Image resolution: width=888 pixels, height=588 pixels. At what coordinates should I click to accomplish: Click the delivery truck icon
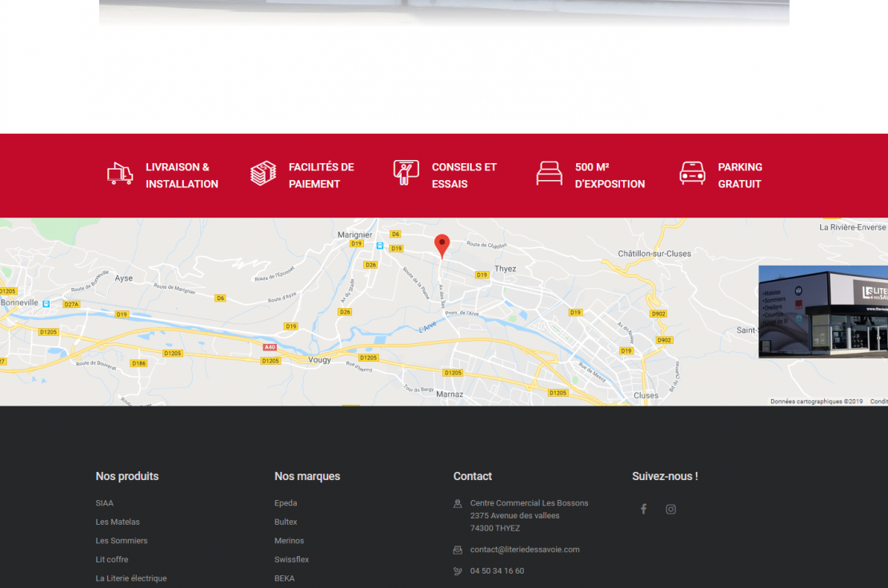[120, 174]
